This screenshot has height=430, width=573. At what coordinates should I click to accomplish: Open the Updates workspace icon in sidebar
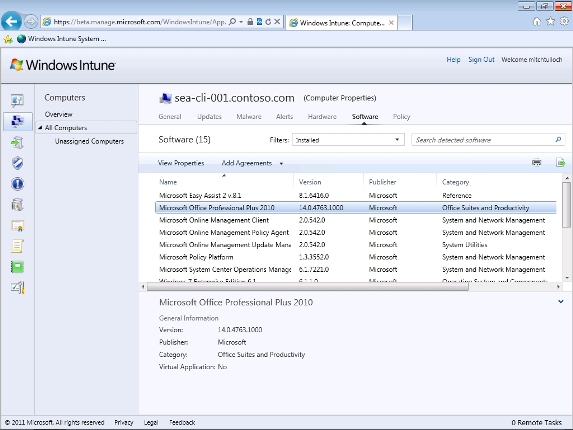click(17, 142)
